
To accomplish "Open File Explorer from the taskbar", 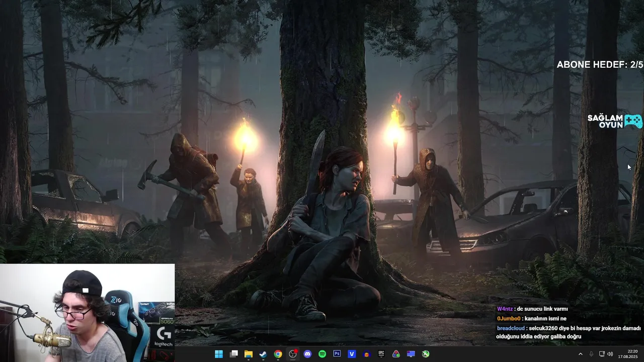I will point(249,354).
